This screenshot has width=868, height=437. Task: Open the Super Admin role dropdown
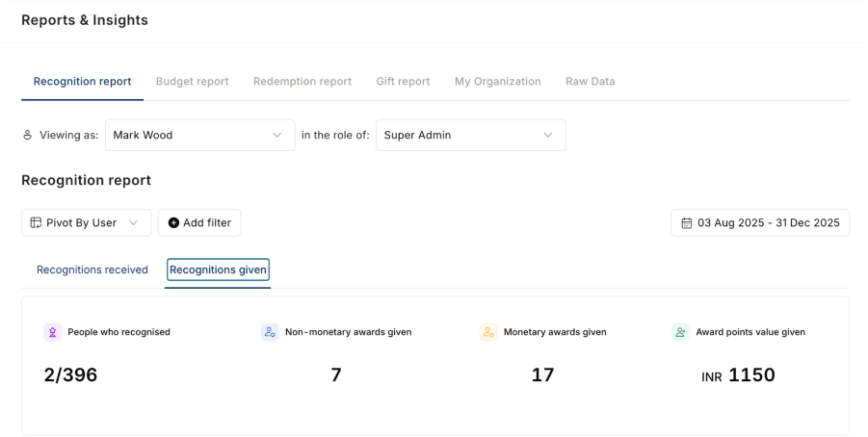[x=470, y=135]
